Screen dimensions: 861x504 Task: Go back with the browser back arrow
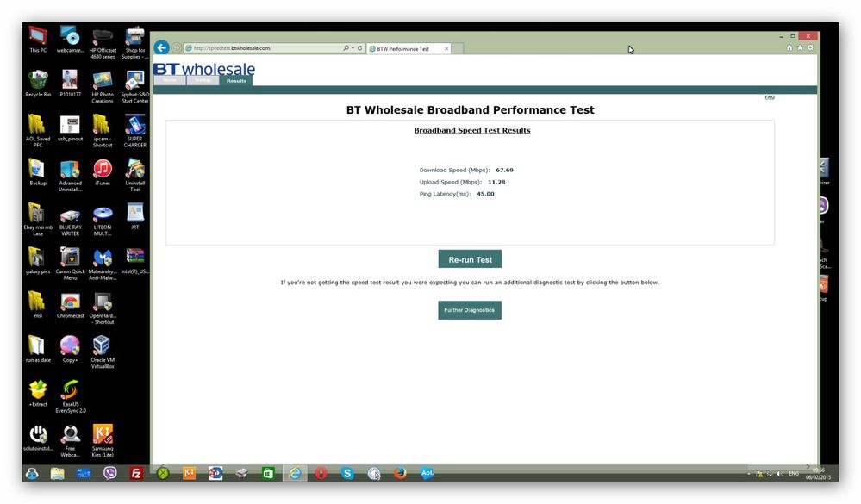[x=161, y=47]
